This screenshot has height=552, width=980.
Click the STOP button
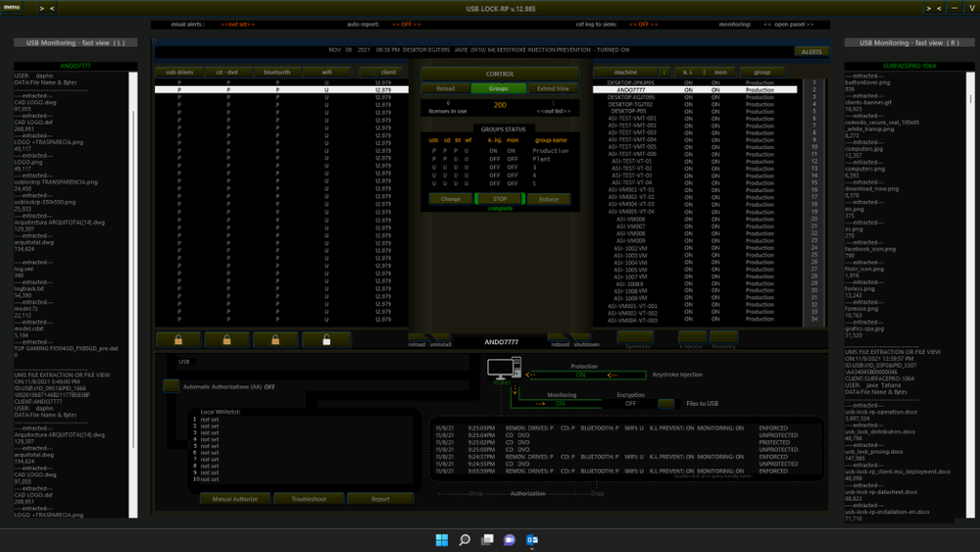point(500,199)
